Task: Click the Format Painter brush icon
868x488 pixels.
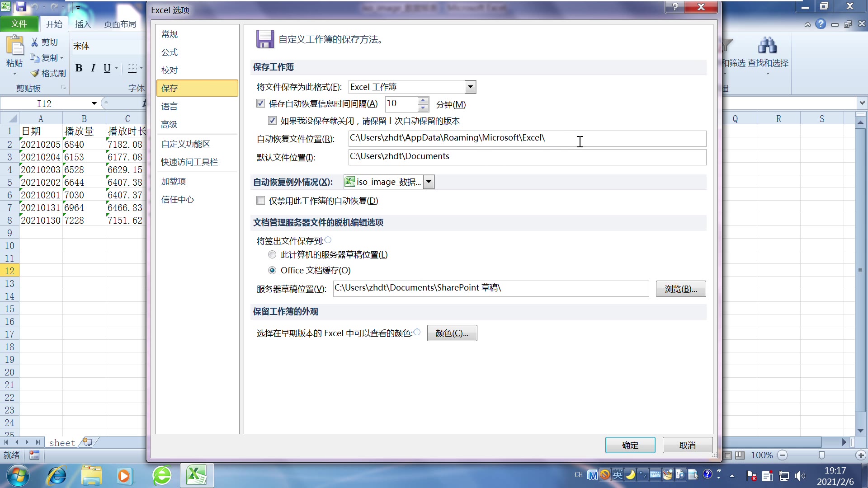Action: (x=35, y=73)
